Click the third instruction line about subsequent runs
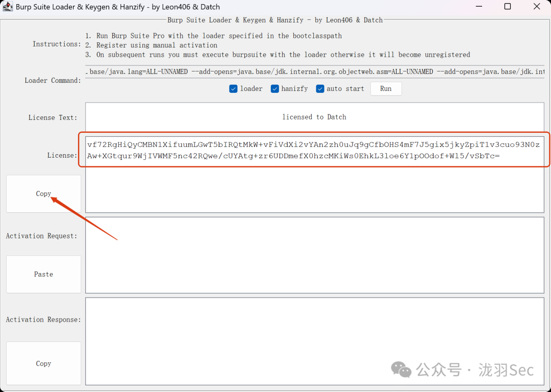This screenshot has width=551, height=392. [x=283, y=55]
